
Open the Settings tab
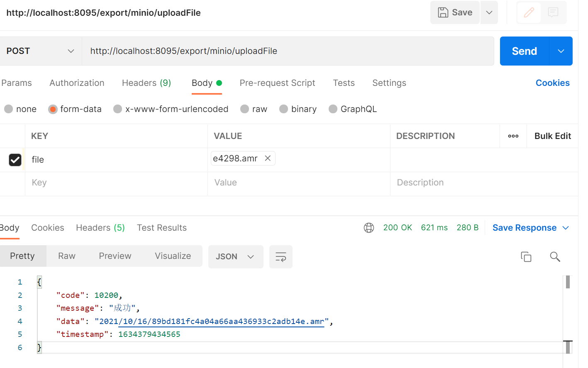(x=389, y=83)
